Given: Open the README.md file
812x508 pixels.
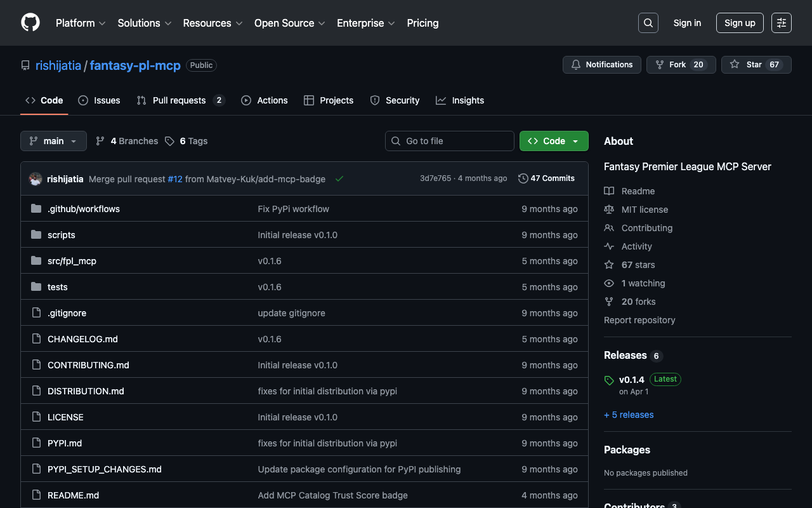Looking at the screenshot, I should [x=73, y=495].
